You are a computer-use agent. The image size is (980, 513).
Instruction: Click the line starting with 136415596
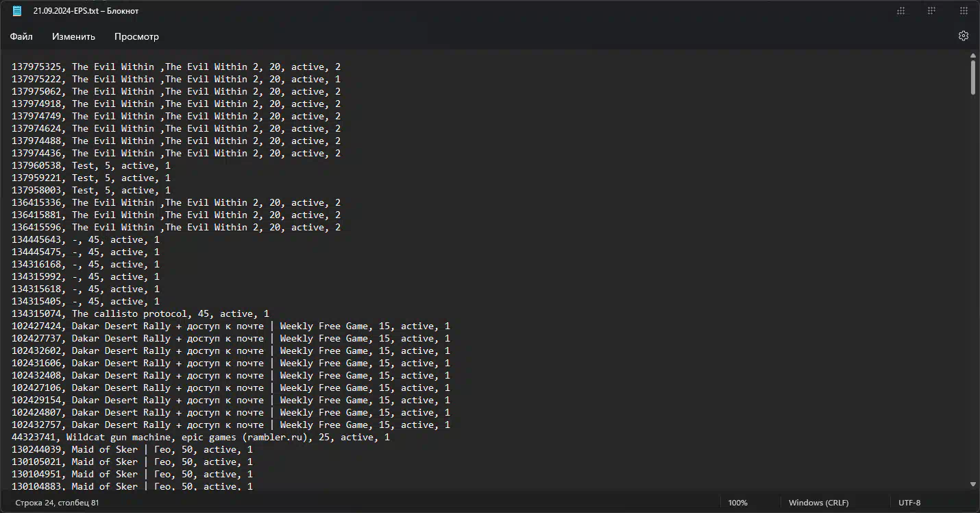coord(176,227)
